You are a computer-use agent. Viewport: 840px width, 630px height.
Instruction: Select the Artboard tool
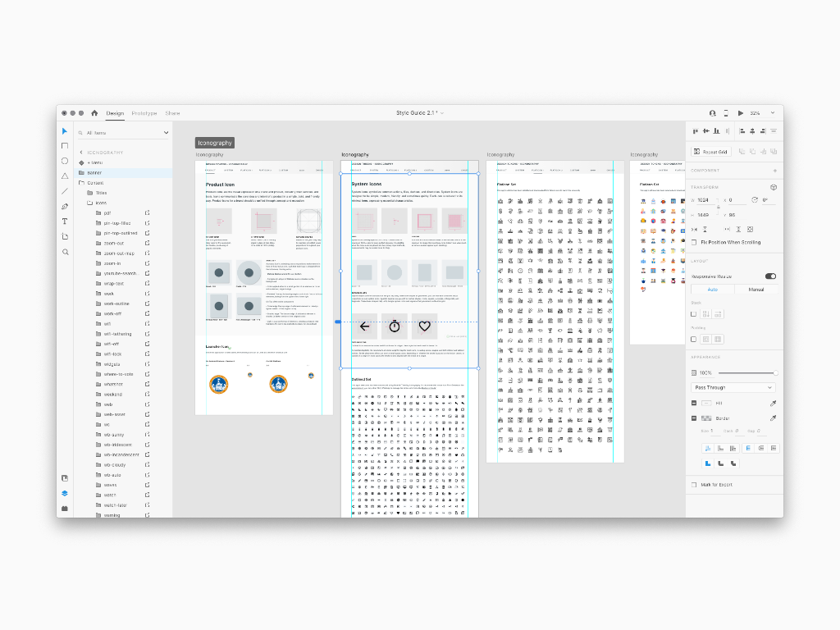point(65,236)
